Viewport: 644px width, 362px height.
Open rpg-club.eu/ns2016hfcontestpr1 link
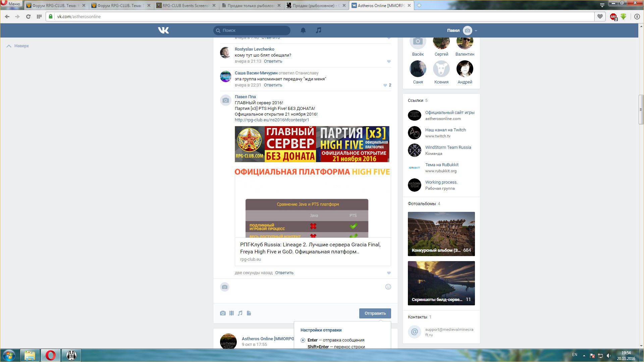click(272, 120)
